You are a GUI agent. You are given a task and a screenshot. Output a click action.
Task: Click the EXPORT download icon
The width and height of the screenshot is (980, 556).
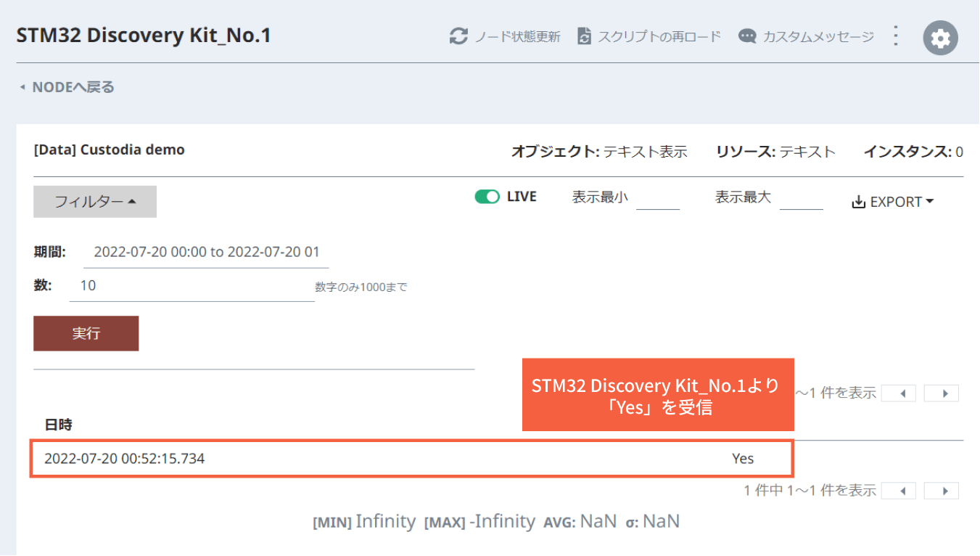coord(859,202)
